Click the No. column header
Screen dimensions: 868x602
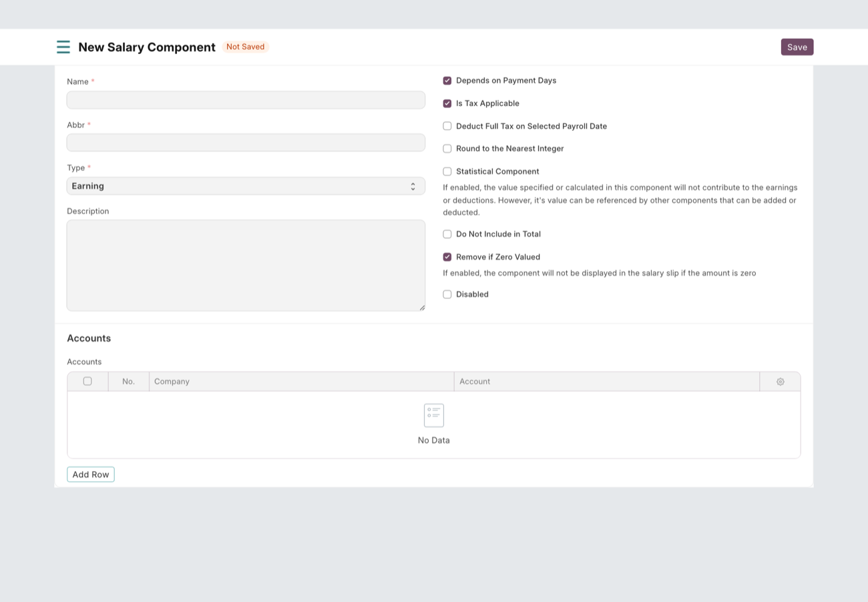[129, 382]
